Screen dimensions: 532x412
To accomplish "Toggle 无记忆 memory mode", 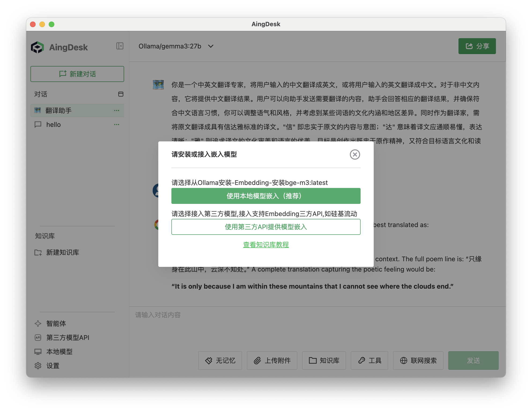I will [219, 361].
